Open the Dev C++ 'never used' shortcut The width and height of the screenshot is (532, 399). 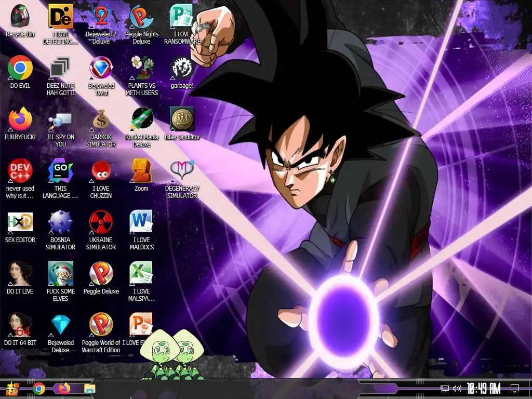(20, 179)
